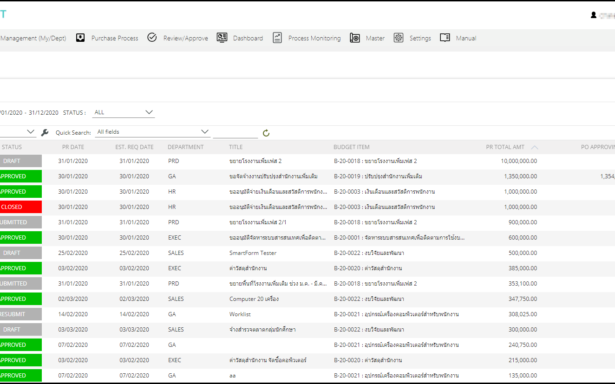Screen dimensions: 615x384
Task: Select the Smartform Tester row title
Action: pyautogui.click(x=253, y=253)
